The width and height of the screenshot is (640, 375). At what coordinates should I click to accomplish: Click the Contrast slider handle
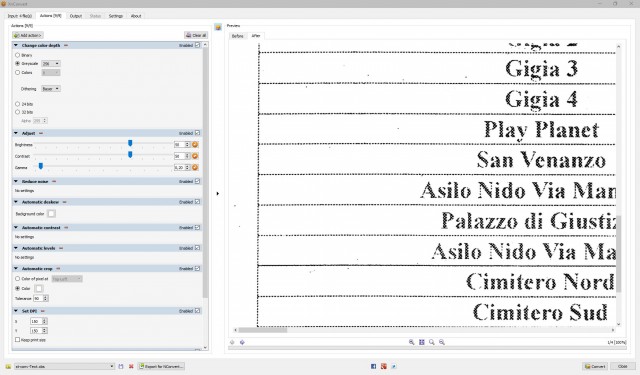coord(130,155)
